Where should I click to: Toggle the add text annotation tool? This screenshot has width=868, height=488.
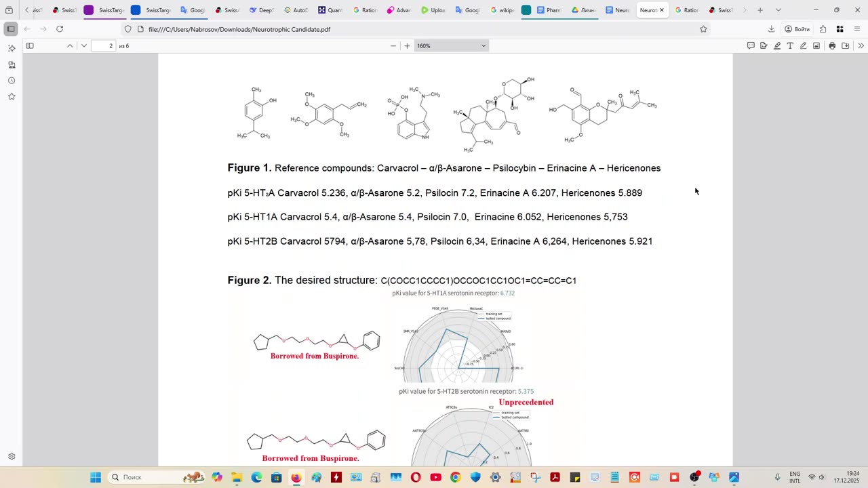coord(790,45)
